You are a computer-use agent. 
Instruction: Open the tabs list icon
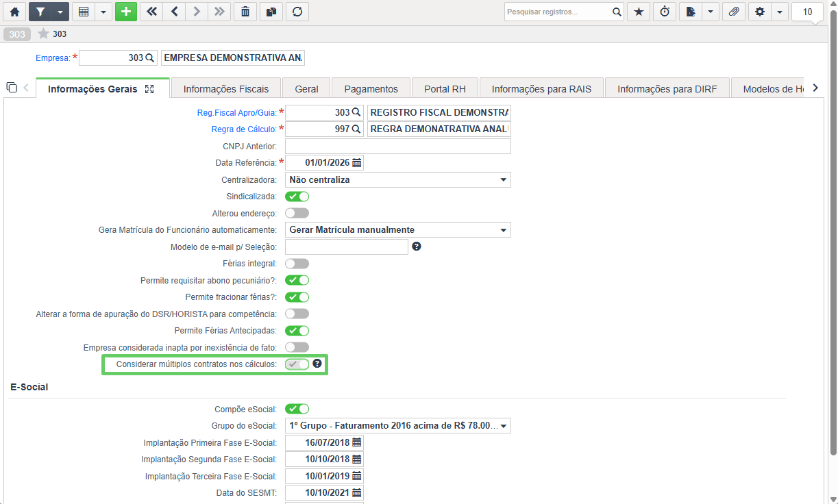pyautogui.click(x=12, y=87)
